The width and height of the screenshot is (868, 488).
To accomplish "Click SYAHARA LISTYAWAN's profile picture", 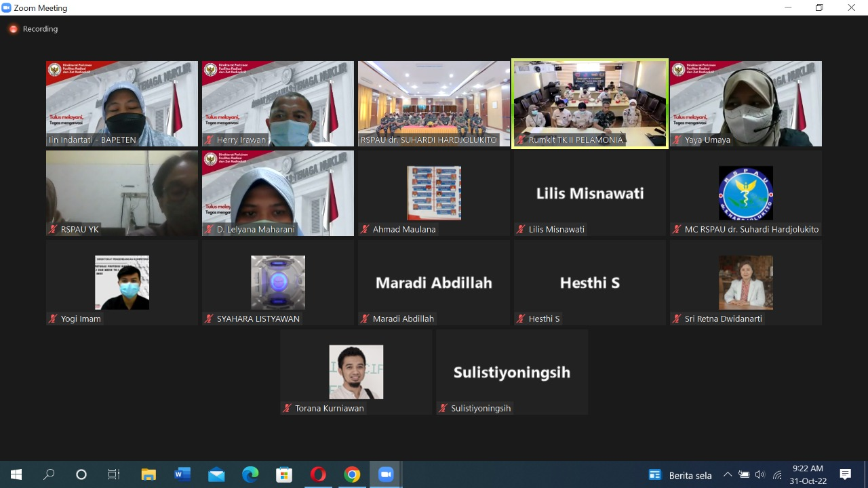I will pyautogui.click(x=278, y=283).
